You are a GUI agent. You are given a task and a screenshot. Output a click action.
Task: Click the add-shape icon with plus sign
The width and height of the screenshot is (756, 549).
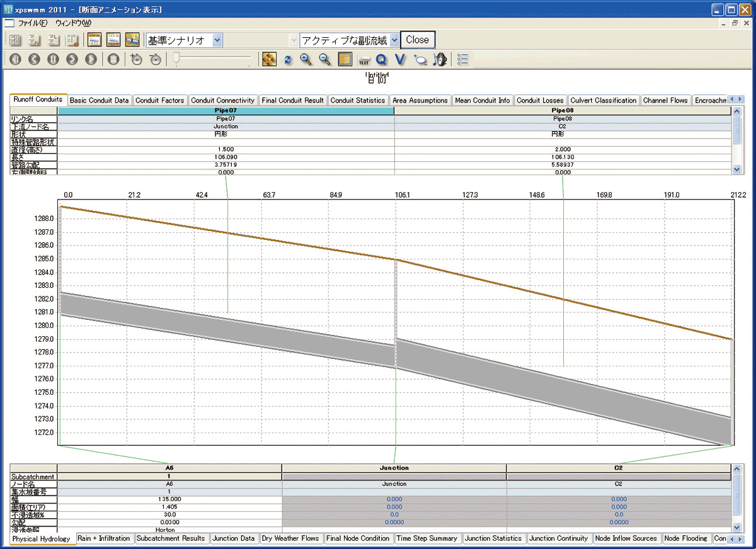420,59
